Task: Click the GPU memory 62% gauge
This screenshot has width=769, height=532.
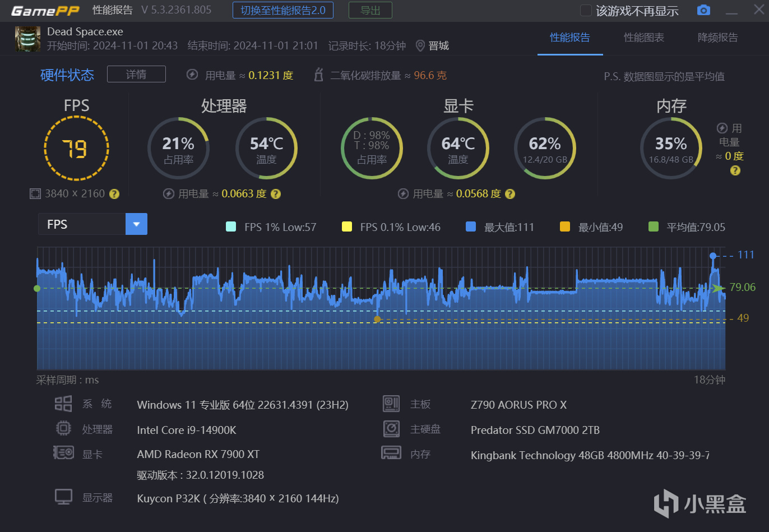Action: (x=545, y=149)
